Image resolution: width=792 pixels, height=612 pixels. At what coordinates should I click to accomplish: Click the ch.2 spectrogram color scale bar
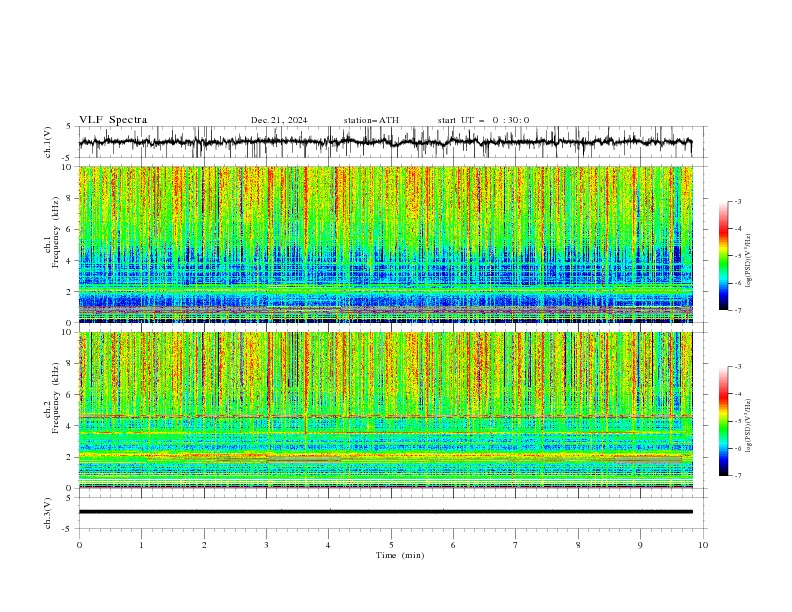723,421
